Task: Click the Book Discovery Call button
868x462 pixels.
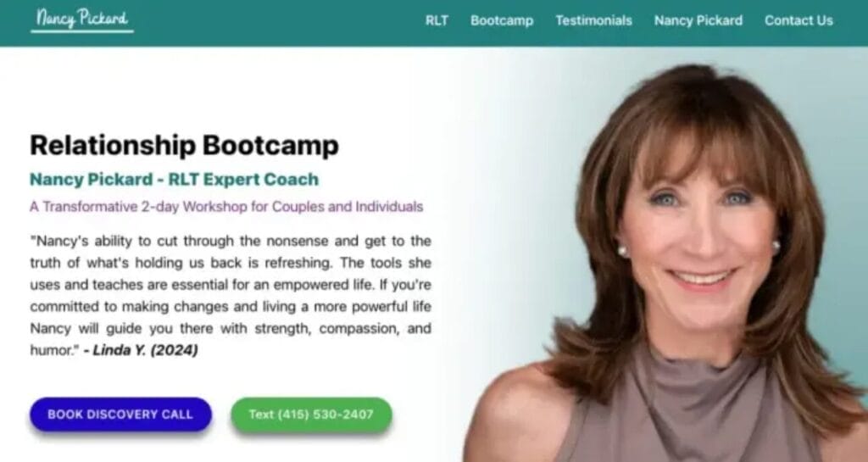Action: tap(120, 415)
